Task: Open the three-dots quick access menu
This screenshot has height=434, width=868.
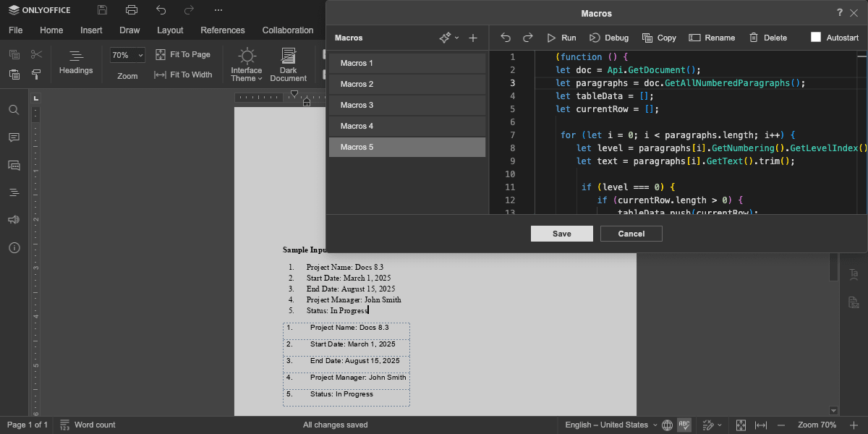Action: click(218, 10)
